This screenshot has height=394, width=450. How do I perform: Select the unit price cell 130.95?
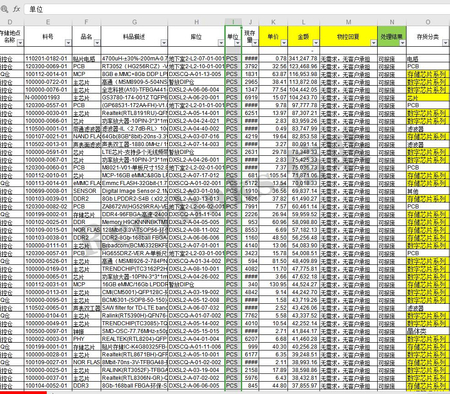(x=273, y=284)
